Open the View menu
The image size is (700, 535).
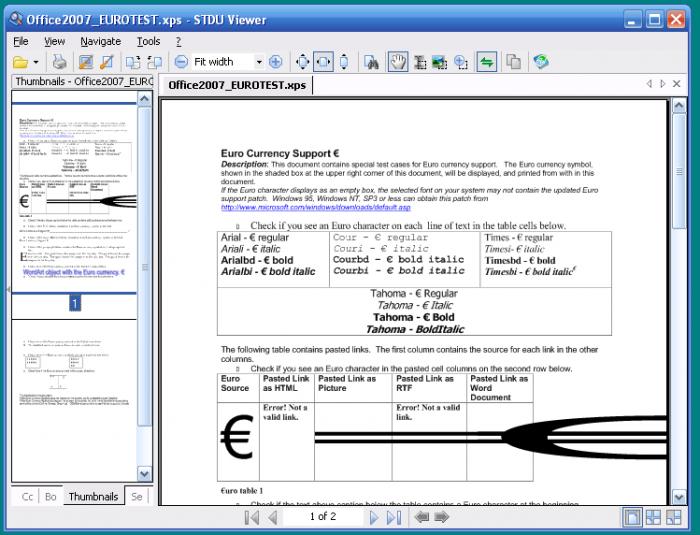click(x=54, y=42)
